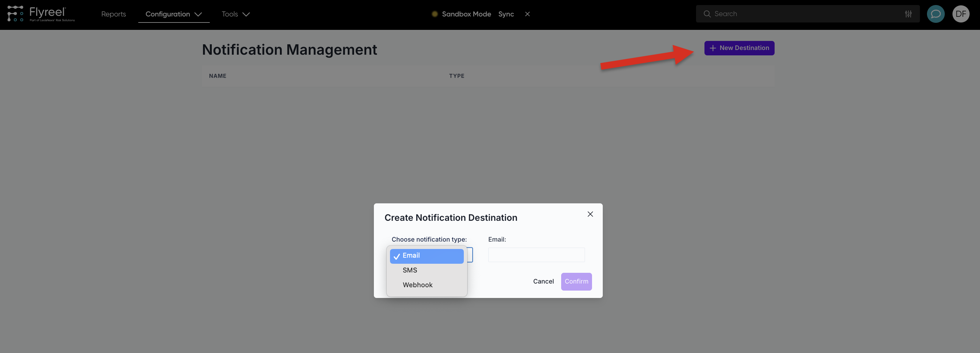Open the chat bubble messenger icon
This screenshot has height=353, width=980.
935,14
